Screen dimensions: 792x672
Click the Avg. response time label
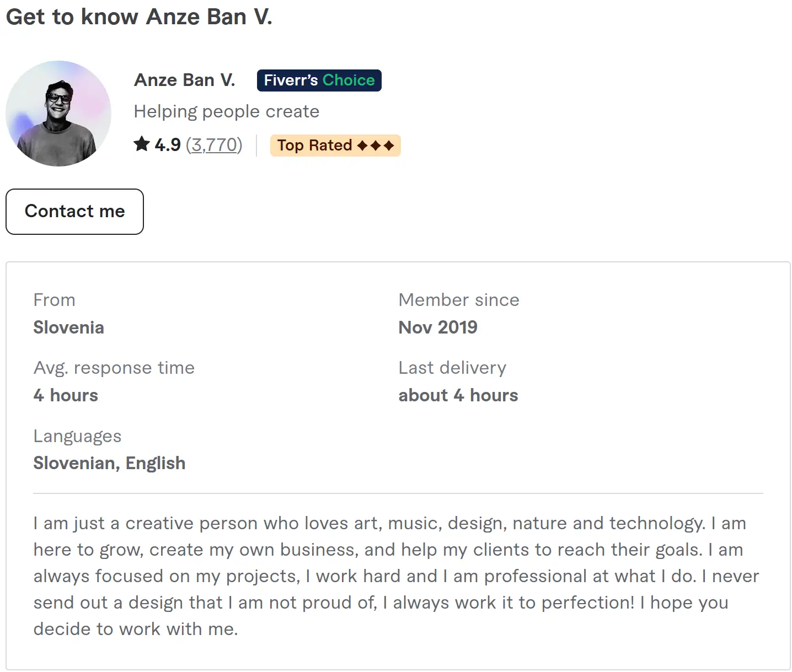[114, 368]
